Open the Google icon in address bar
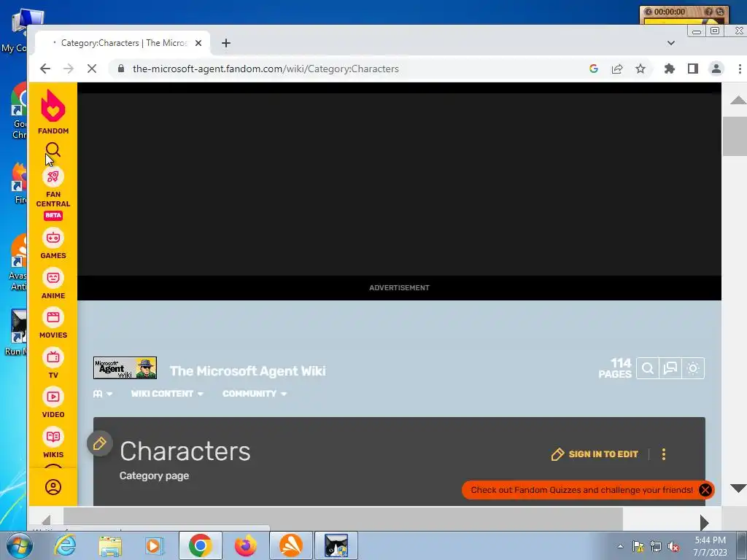747x560 pixels. [x=594, y=69]
